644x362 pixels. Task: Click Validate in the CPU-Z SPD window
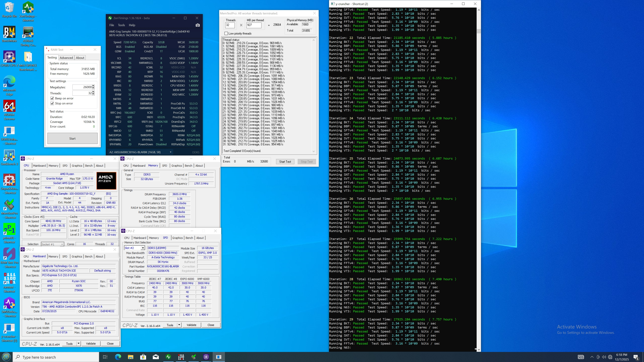click(x=192, y=325)
